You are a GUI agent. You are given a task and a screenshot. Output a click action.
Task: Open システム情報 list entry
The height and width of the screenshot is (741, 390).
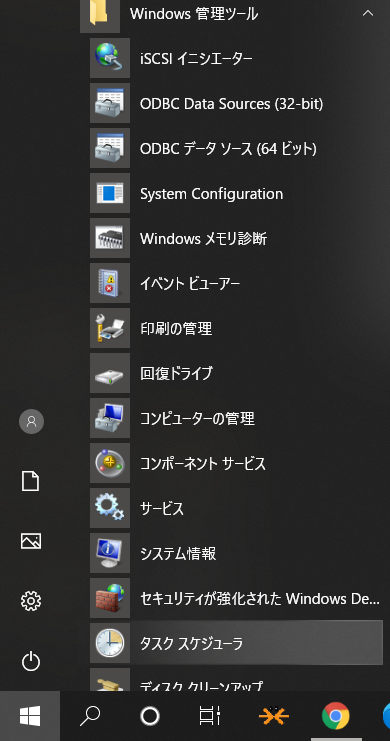(x=236, y=553)
